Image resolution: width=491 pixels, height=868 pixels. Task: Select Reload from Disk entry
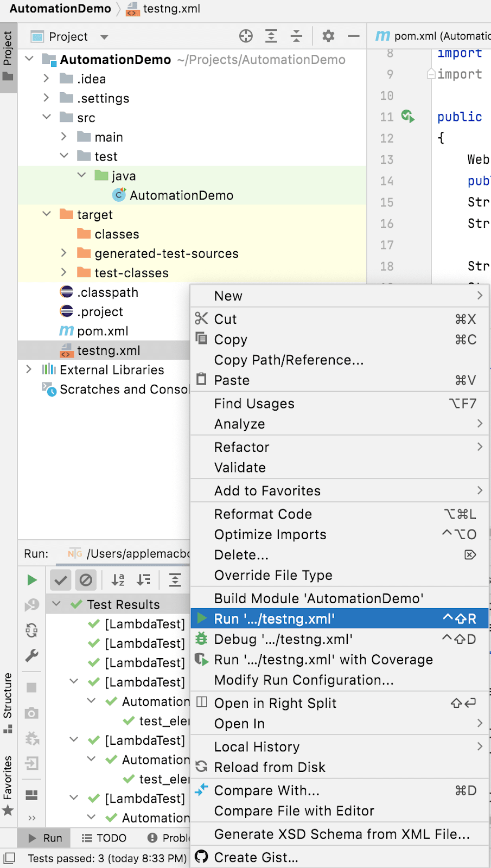click(x=340, y=767)
